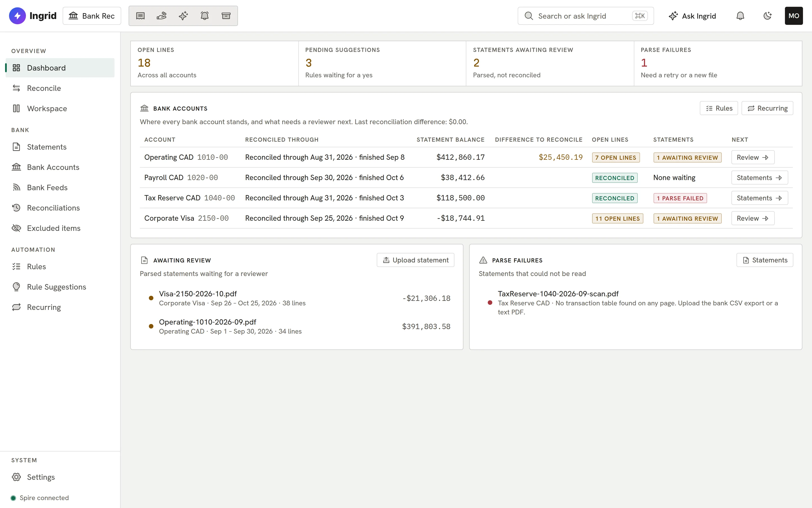Click the hand-with-coins toolbar icon
Image resolution: width=812 pixels, height=508 pixels.
pos(162,16)
